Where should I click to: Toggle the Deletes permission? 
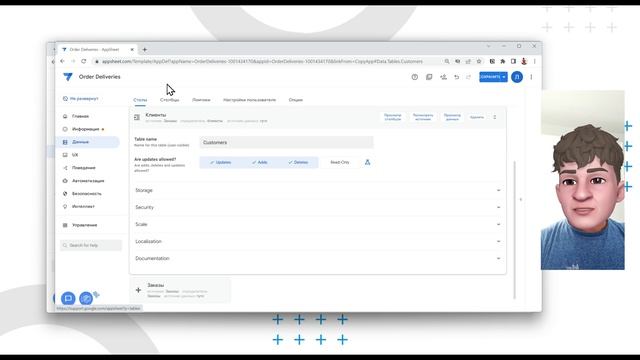coord(298,162)
